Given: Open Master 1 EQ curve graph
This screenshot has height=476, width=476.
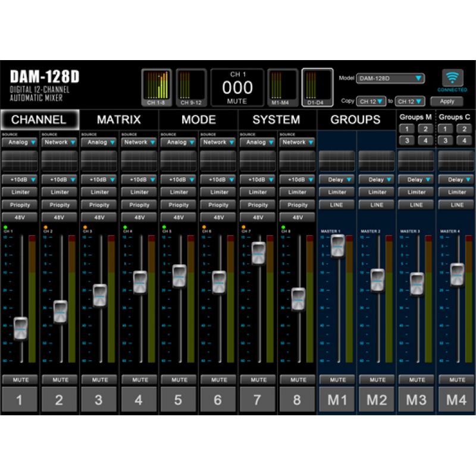Looking at the screenshot, I should coord(337,160).
